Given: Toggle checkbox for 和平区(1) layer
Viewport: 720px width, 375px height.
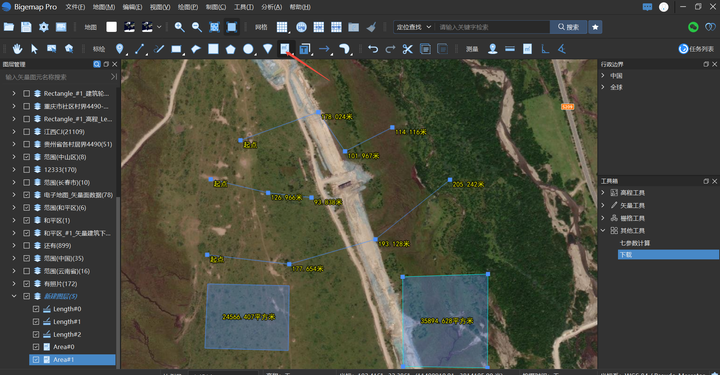Looking at the screenshot, I should click(x=27, y=220).
